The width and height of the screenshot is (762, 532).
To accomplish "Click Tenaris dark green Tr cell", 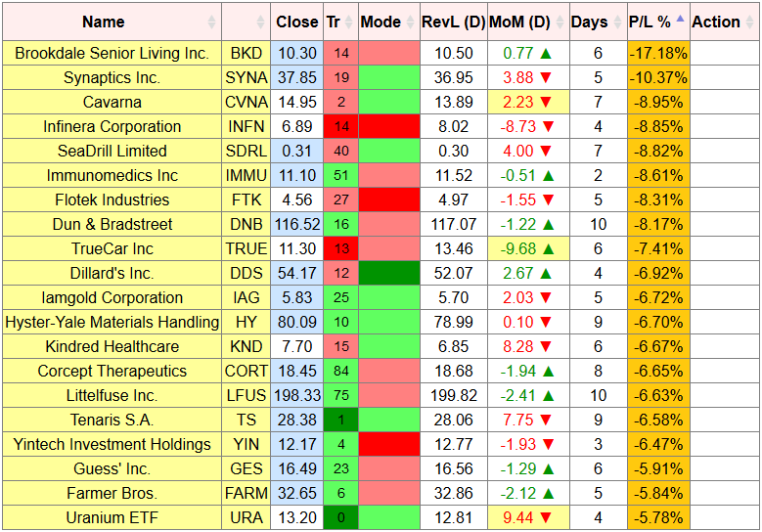I will (341, 420).
